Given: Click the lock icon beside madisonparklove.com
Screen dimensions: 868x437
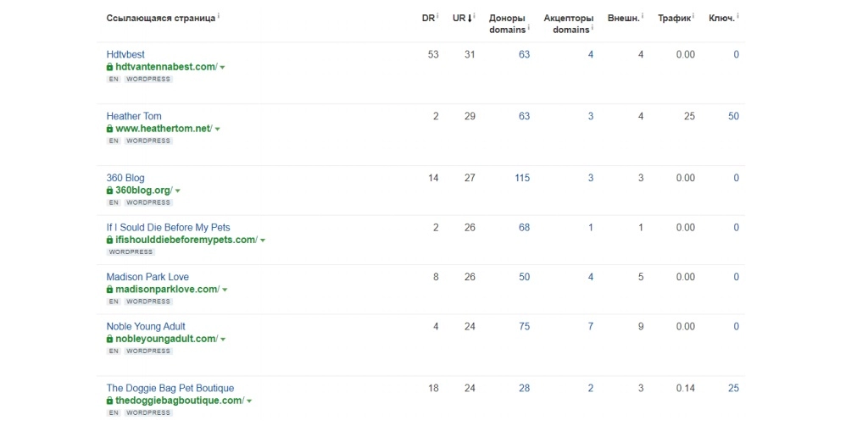Looking at the screenshot, I should coord(109,290).
